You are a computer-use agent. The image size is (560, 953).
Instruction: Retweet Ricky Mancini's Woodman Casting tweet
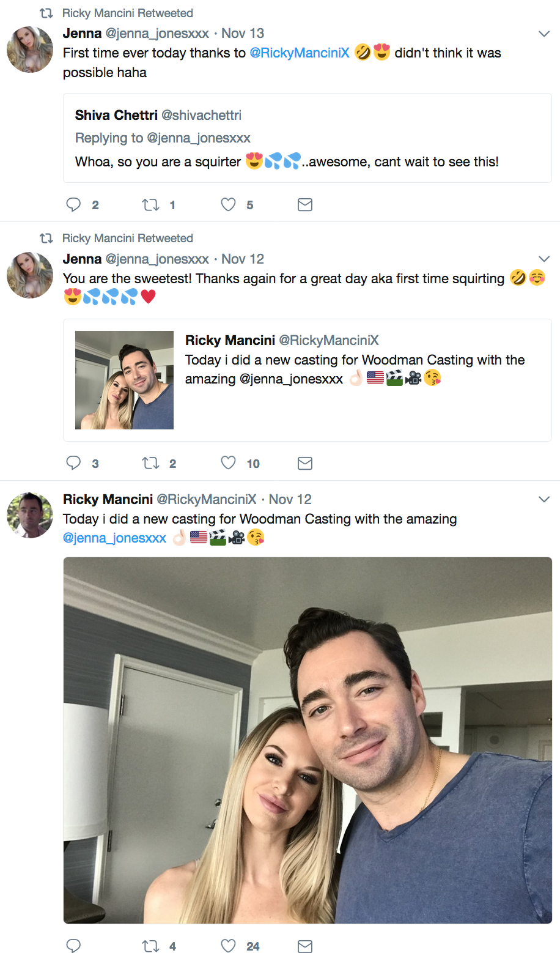pyautogui.click(x=150, y=946)
